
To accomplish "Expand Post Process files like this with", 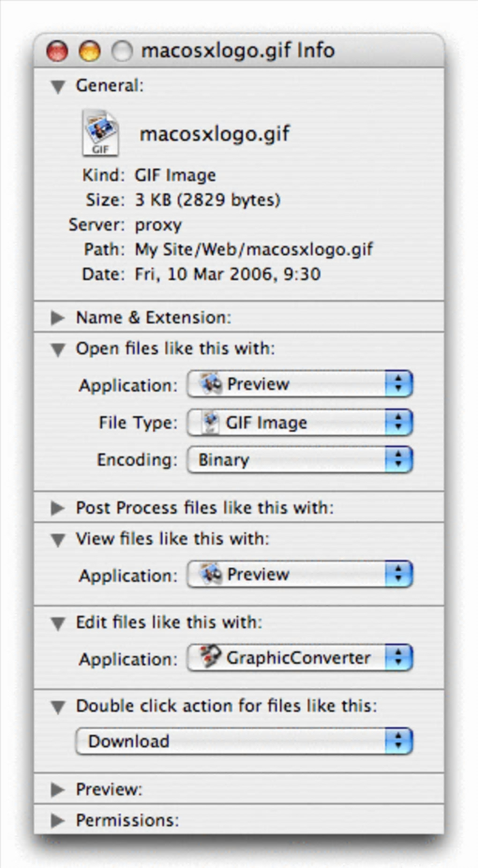I will coord(58,508).
